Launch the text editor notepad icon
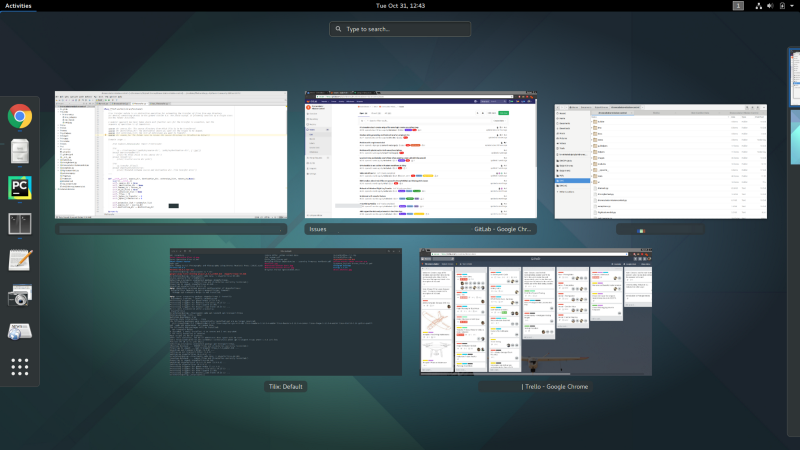Viewport: 800px width, 450px height. pyautogui.click(x=20, y=260)
